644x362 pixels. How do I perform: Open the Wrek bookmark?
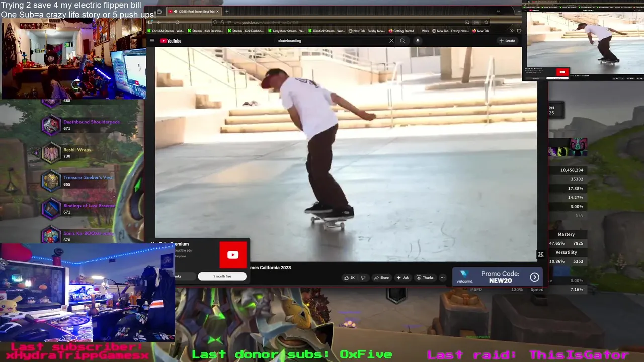(x=425, y=31)
